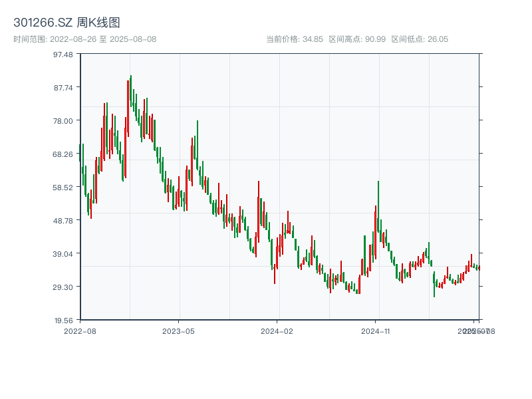Click the chart title 301266.SZ 周K线图
This screenshot has width=532, height=399.
tap(67, 21)
